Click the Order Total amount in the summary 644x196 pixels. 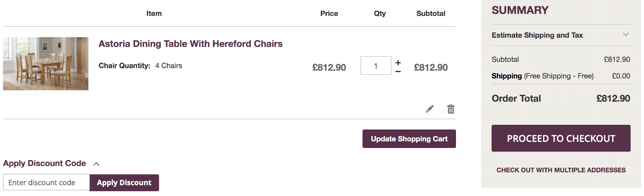[613, 99]
